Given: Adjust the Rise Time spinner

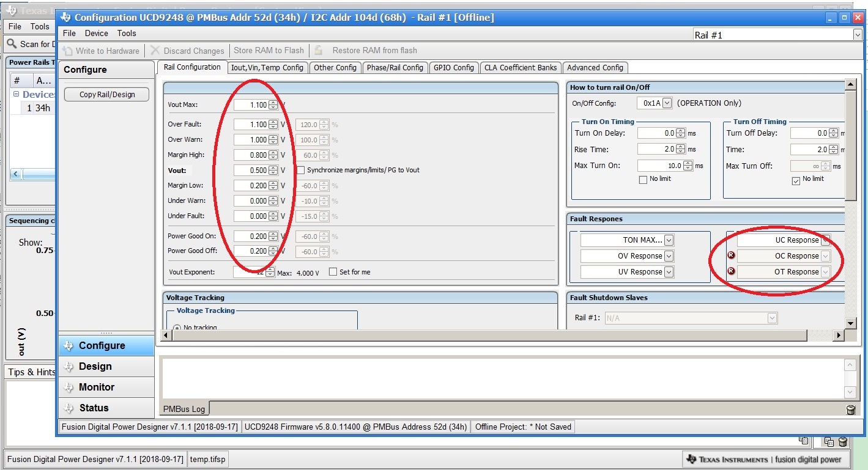Looking at the screenshot, I should coord(681,149).
